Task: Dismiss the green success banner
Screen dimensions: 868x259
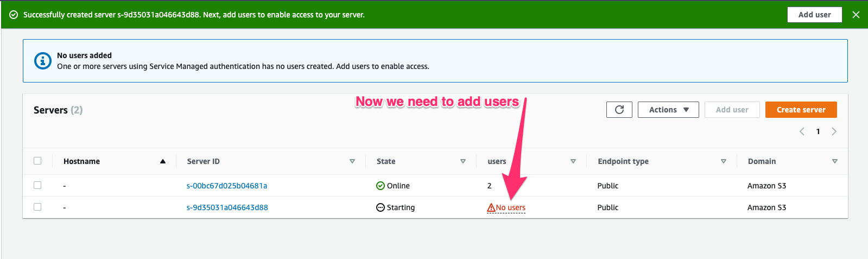Action: (856, 15)
